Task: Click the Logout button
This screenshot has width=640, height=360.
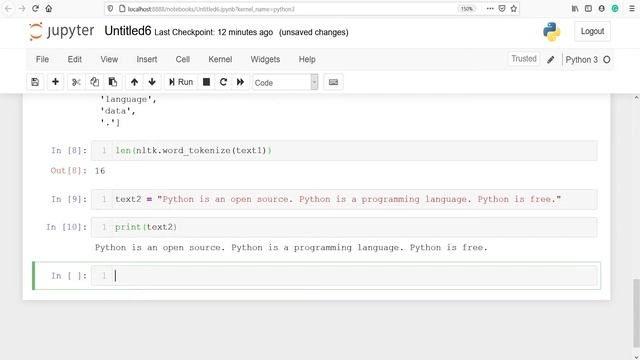Action: click(592, 31)
